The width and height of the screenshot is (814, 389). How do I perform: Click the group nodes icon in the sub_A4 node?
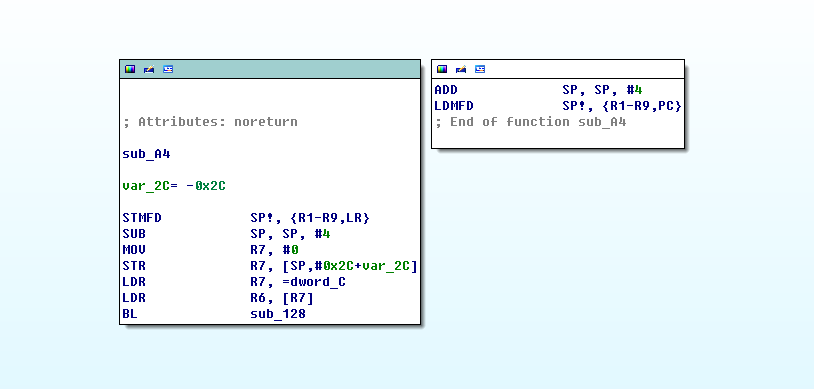click(x=168, y=69)
